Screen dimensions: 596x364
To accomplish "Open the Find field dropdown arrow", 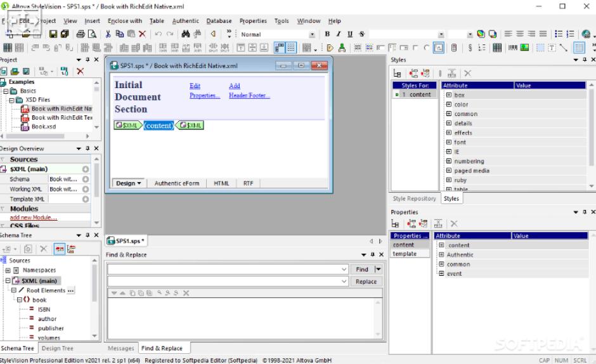I will (x=344, y=270).
